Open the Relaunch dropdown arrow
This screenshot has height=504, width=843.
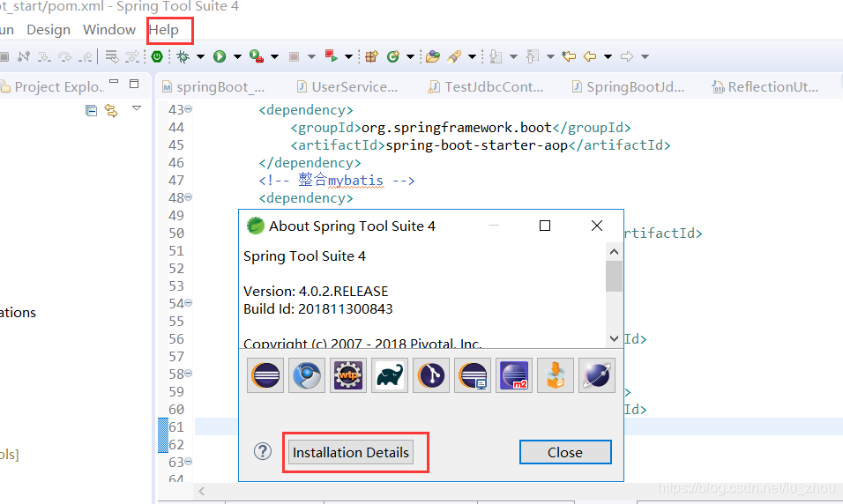(x=348, y=56)
